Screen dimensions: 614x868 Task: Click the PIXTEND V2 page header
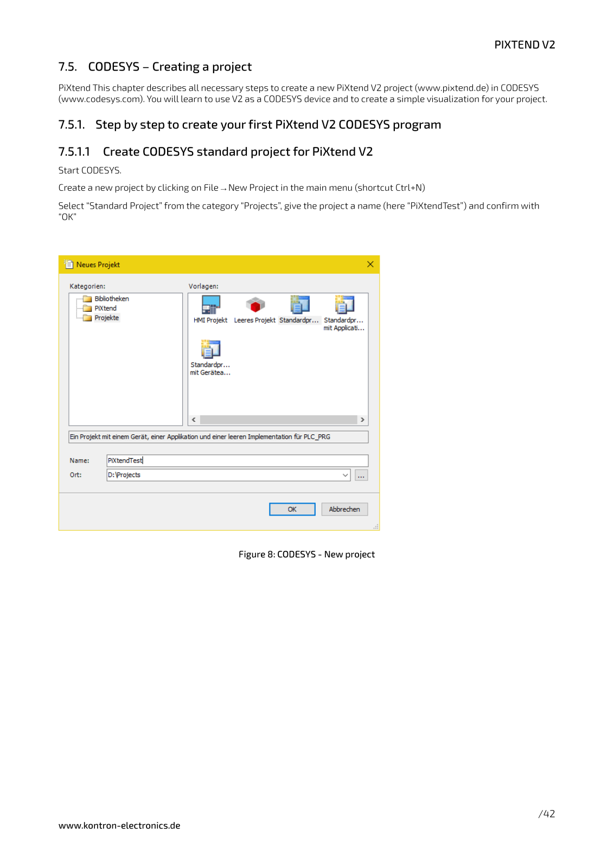(525, 45)
